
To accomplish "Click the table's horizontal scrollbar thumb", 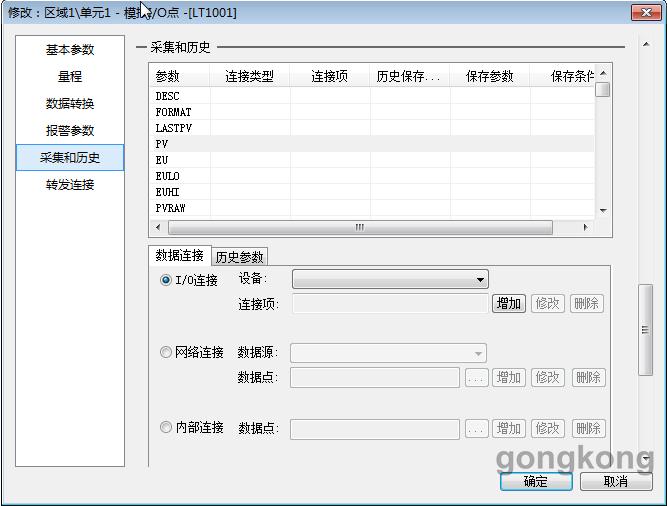I will tap(360, 227).
